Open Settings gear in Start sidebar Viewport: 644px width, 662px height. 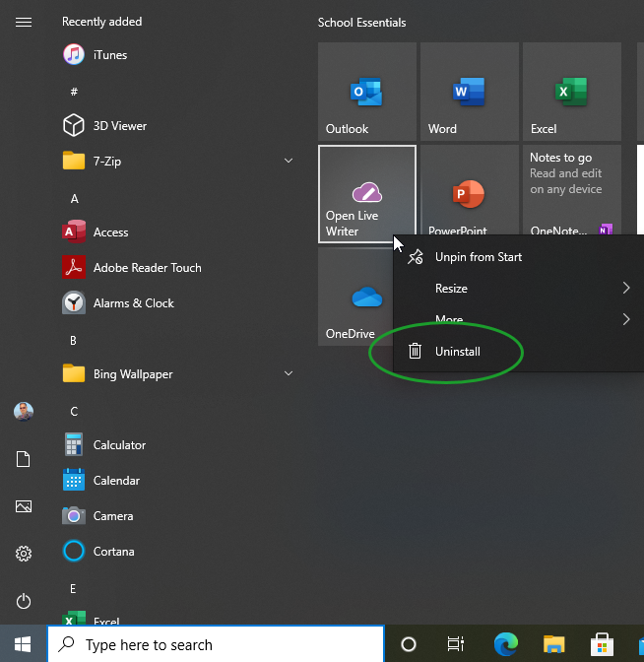(24, 554)
